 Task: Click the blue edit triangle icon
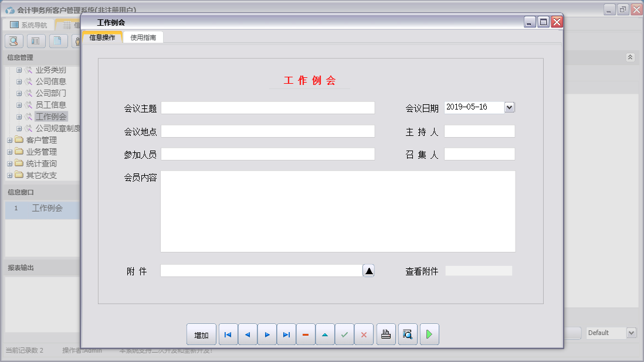(325, 334)
